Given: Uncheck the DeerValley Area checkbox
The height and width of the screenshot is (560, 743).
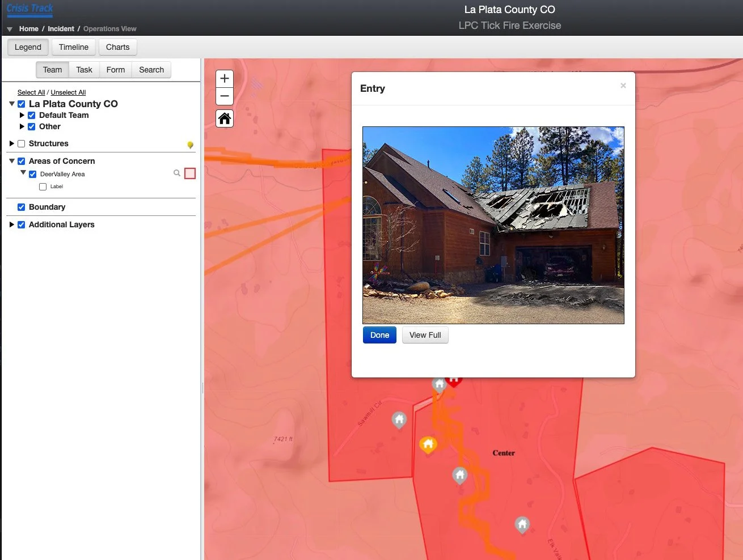Looking at the screenshot, I should pyautogui.click(x=32, y=174).
